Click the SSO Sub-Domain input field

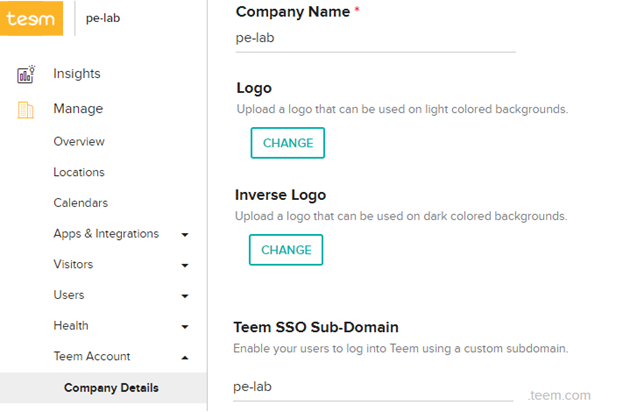tap(372, 386)
